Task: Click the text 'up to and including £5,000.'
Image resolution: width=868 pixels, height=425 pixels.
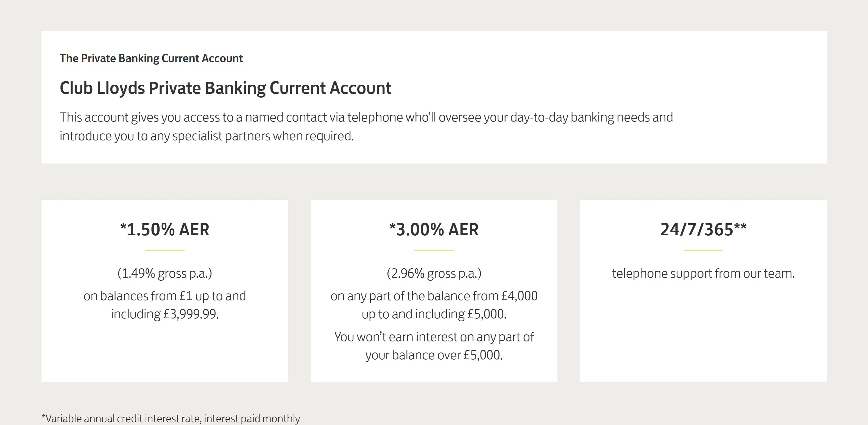Action: coord(434,314)
